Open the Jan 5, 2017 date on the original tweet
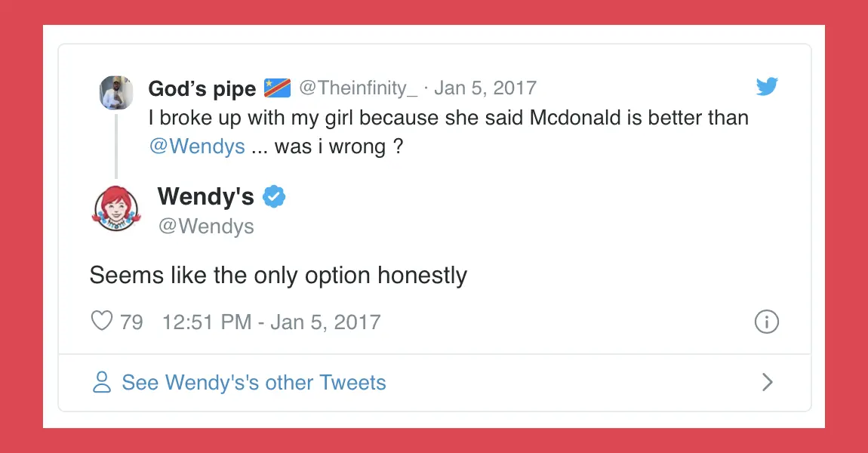The width and height of the screenshot is (868, 453). tap(485, 88)
